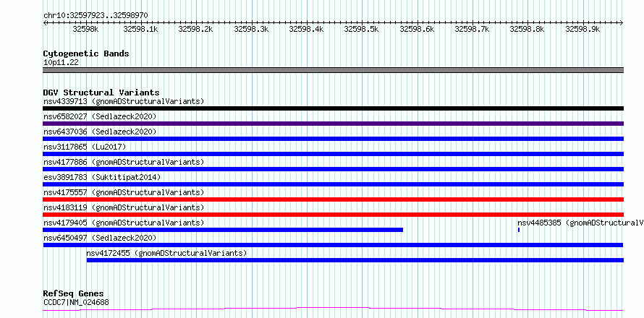Open the CCDC7|NM_024688 gene label
Screen dimensions: 644x318
76,303
